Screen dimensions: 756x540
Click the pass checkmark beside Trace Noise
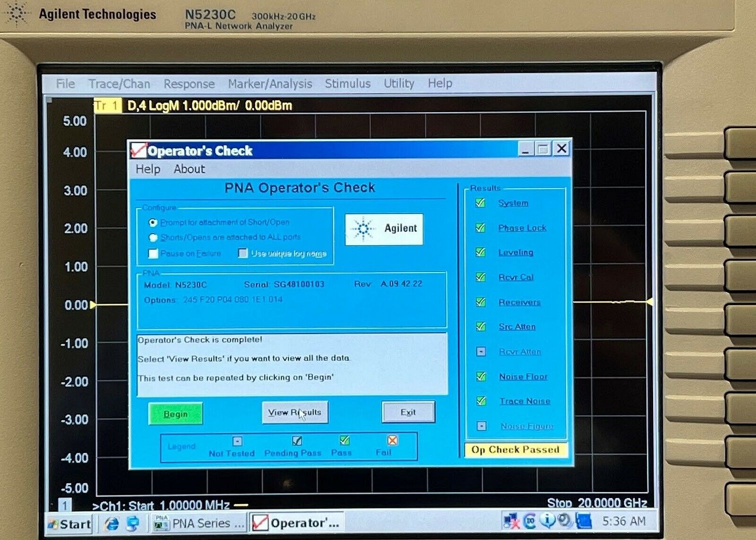[481, 401]
